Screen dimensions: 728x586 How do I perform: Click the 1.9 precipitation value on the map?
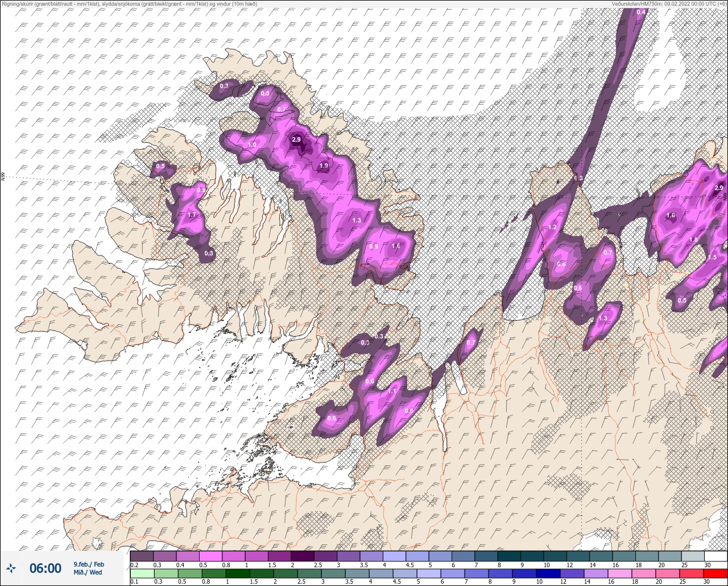click(x=324, y=166)
